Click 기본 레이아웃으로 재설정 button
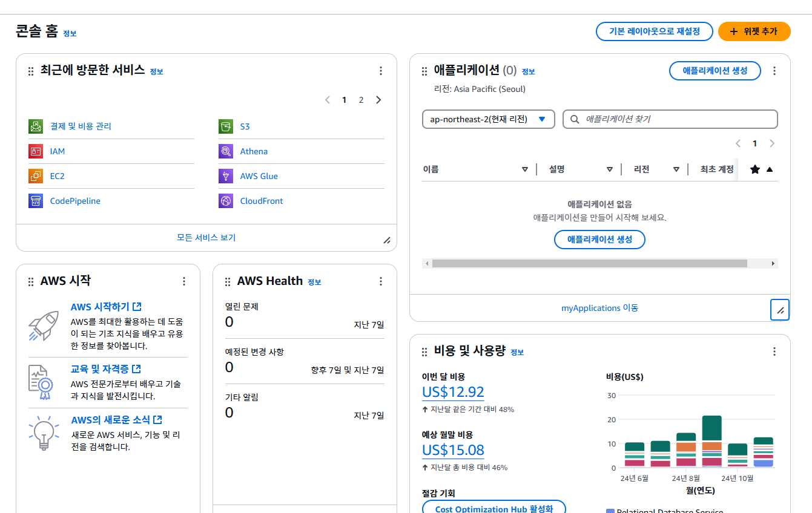The image size is (812, 513). point(655,31)
